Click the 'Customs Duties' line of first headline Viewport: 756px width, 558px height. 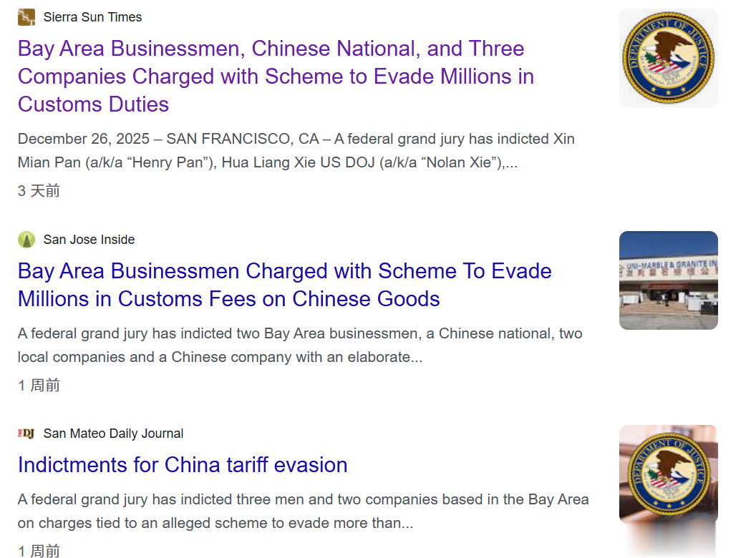point(94,104)
